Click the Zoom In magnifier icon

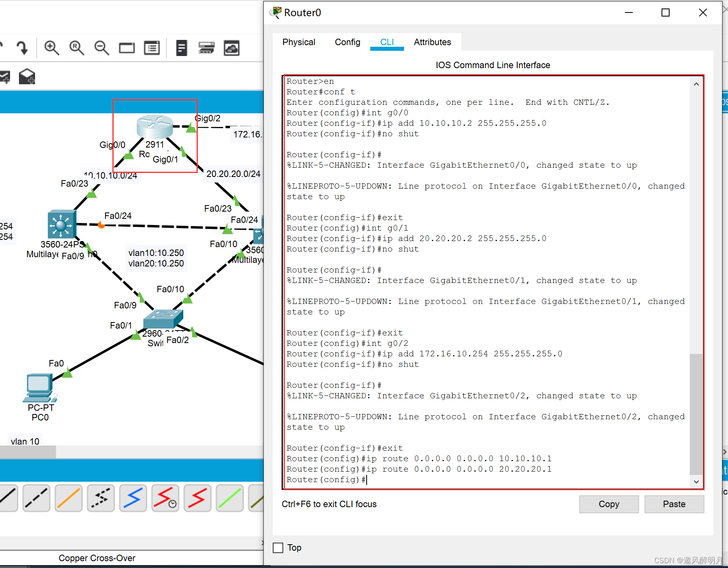[x=52, y=48]
